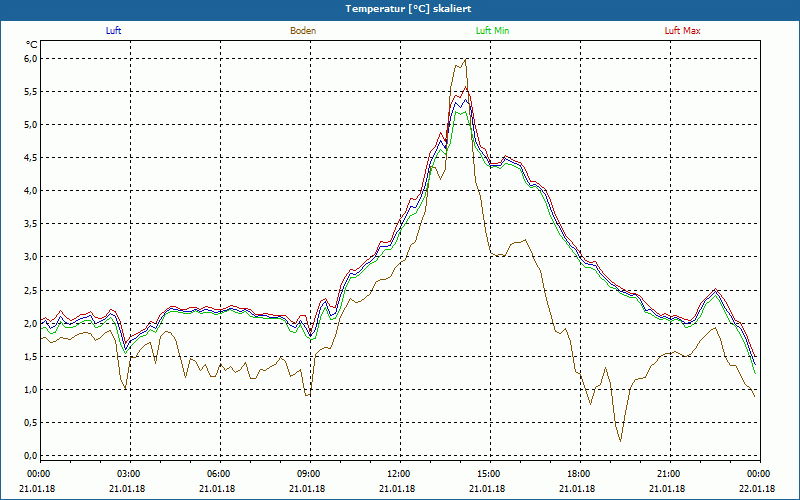
Task: Click the '15:00' time axis label
Action: click(x=489, y=474)
